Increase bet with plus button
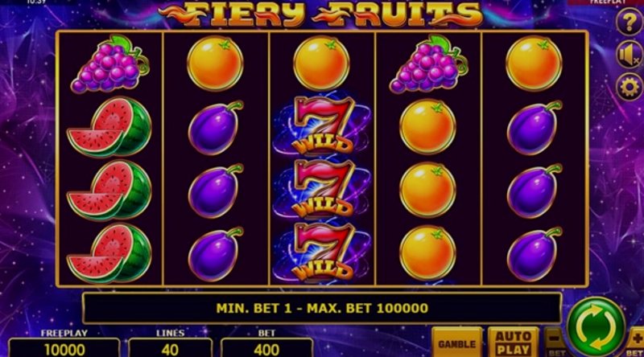 click(635, 343)
